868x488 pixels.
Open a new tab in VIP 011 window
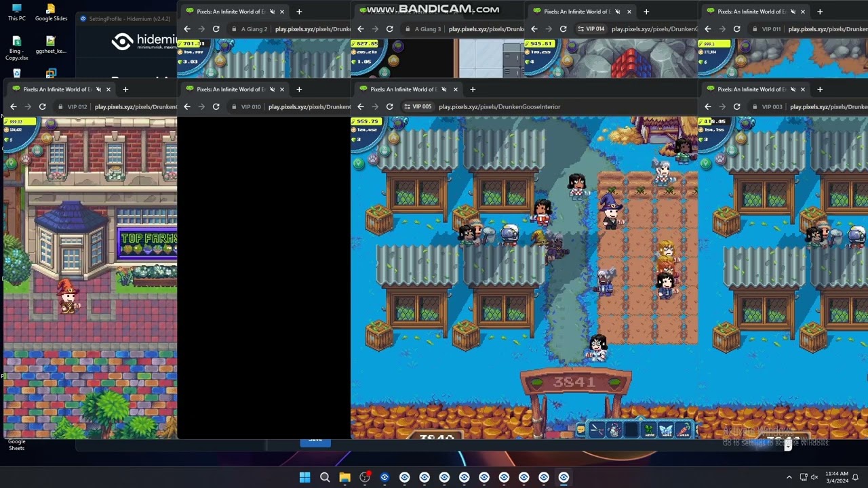[820, 12]
